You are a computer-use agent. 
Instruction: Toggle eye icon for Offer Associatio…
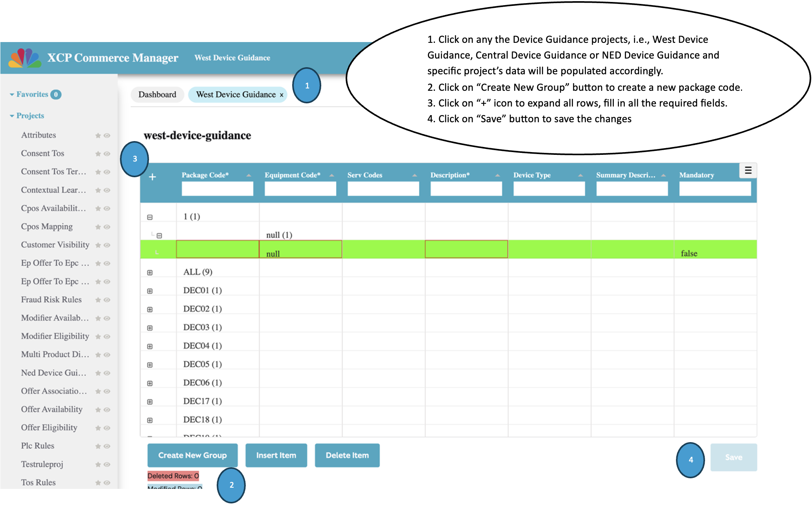107,391
